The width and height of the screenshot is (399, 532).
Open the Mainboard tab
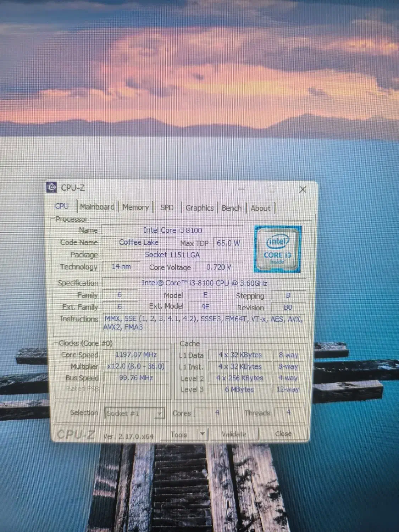(97, 207)
